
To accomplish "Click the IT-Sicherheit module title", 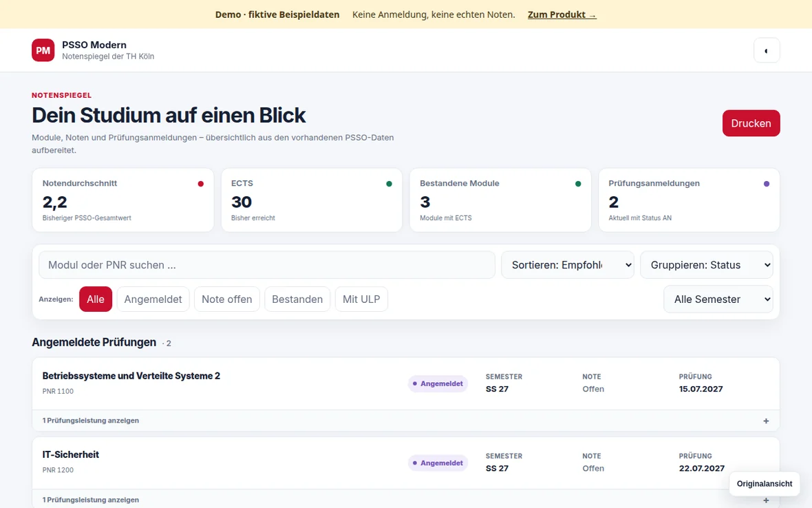I will (x=70, y=455).
